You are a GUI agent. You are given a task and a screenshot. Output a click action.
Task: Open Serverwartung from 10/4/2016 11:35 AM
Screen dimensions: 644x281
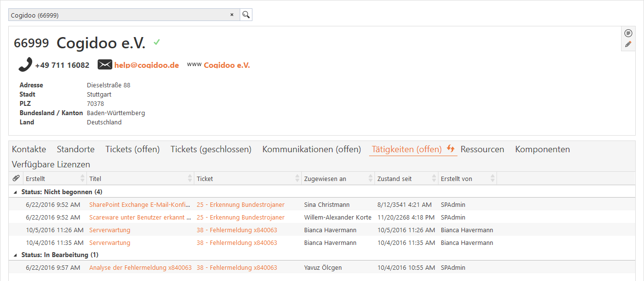110,243
